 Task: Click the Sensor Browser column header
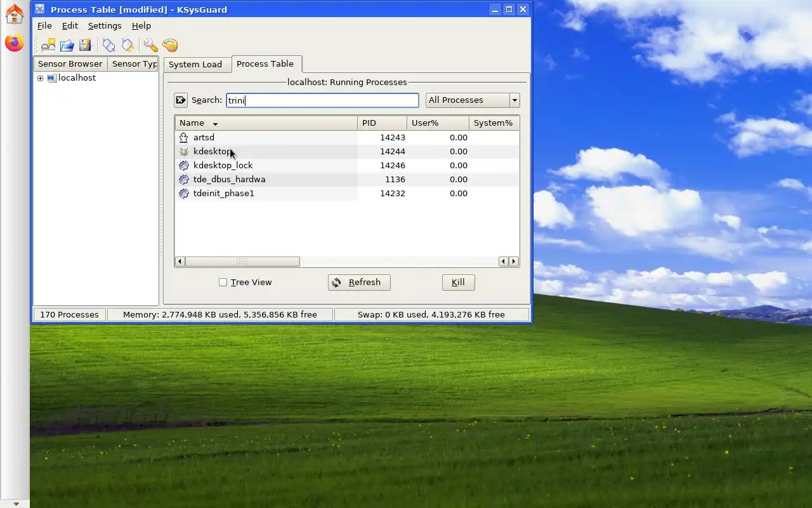coord(70,64)
